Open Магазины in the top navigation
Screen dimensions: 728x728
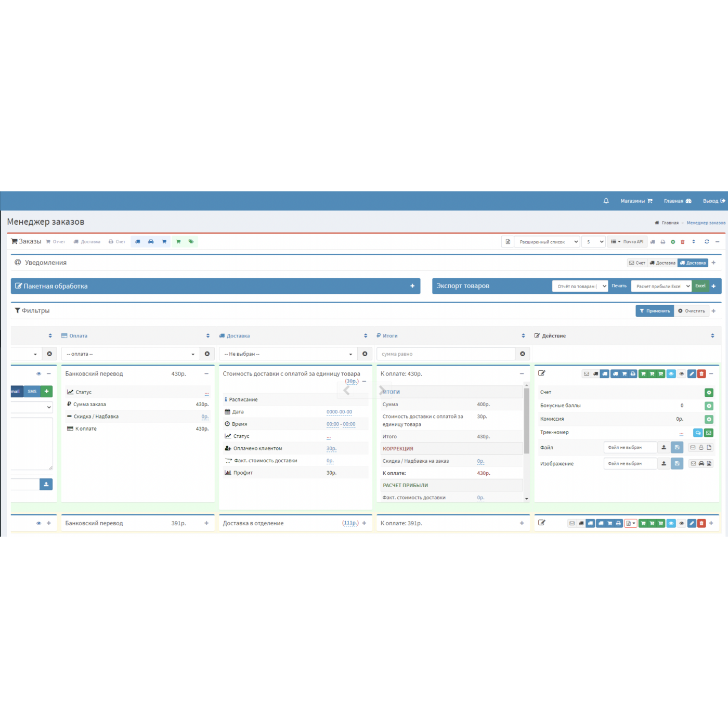pos(636,201)
